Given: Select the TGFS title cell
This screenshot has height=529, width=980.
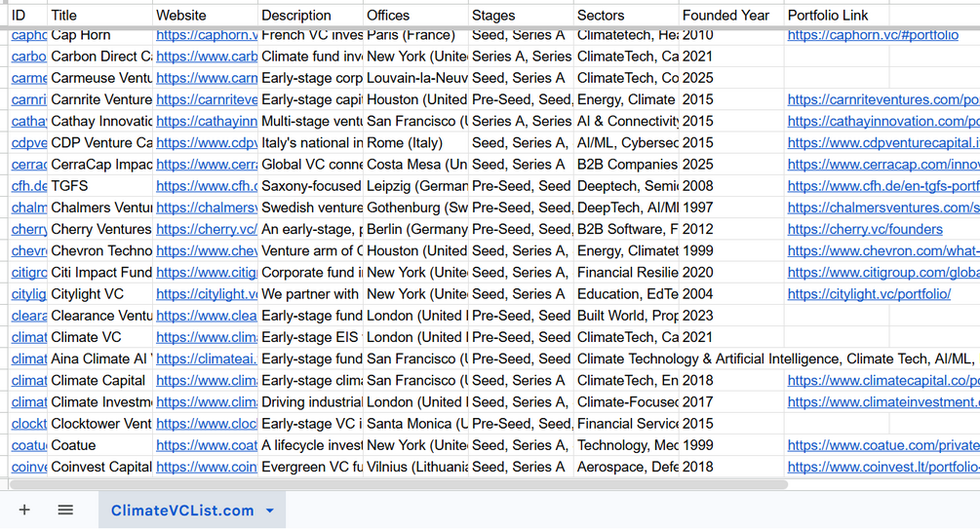Looking at the screenshot, I should tap(100, 186).
